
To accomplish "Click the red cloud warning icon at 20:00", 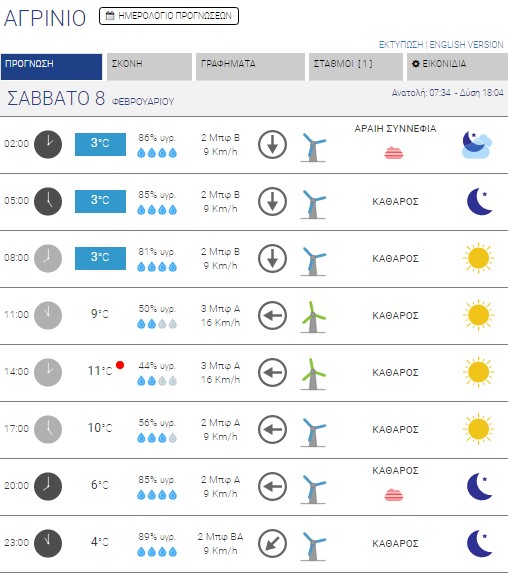I will click(394, 495).
